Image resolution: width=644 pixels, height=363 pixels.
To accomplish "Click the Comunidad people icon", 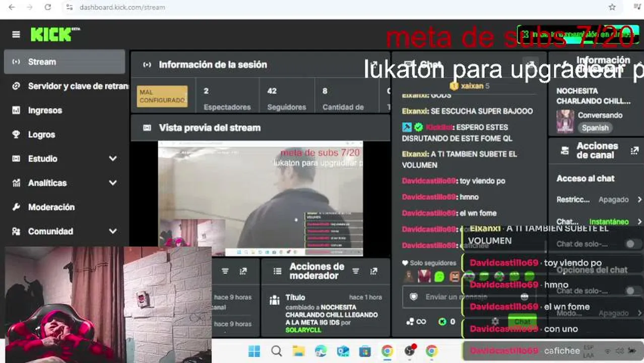I will coord(16,231).
